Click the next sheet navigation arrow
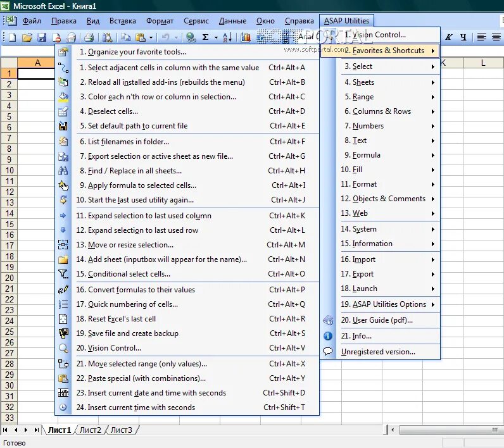Viewport: 504px width, 448px height. [x=26, y=430]
